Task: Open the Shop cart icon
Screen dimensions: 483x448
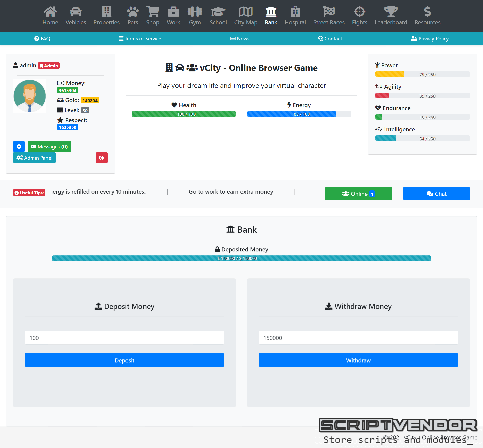Action: 153,11
